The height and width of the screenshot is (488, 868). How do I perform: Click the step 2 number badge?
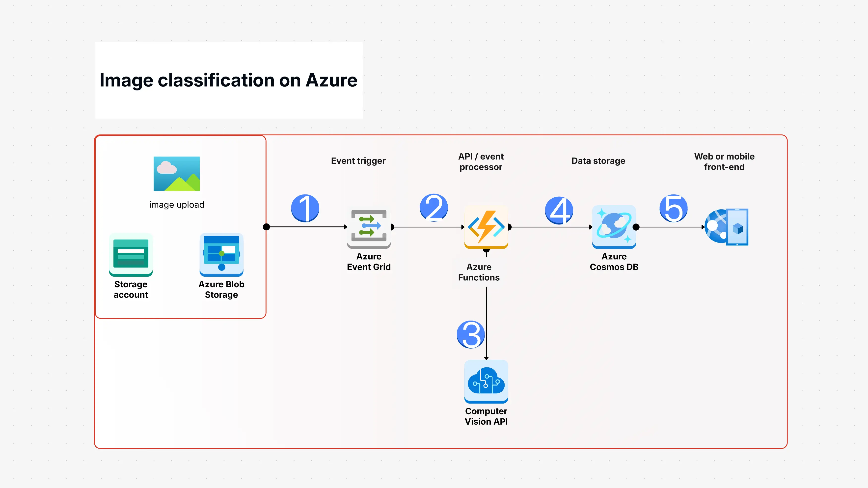point(434,208)
